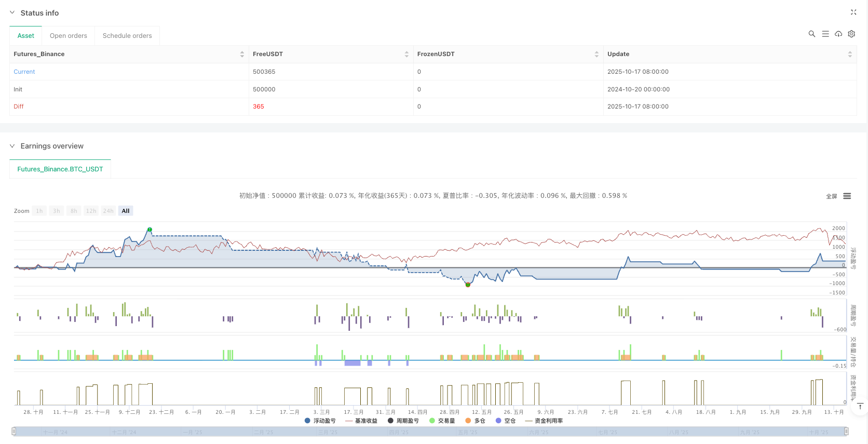
Task: Click the search icon in Status info
Action: (x=811, y=34)
